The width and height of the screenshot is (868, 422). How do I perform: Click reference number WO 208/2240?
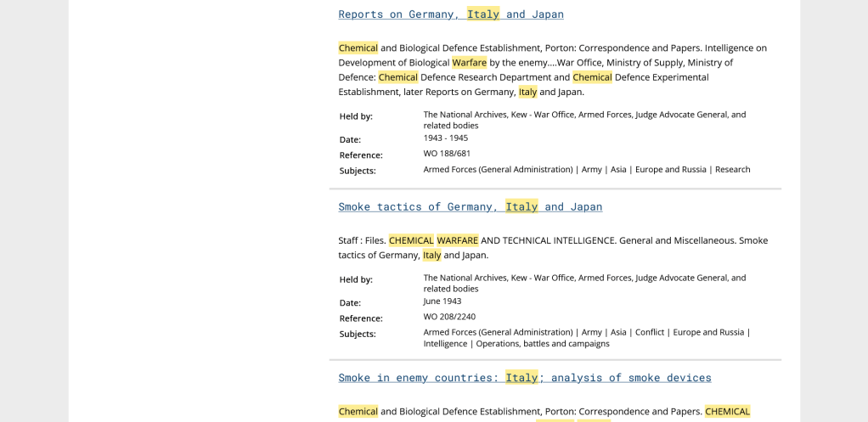click(x=449, y=317)
